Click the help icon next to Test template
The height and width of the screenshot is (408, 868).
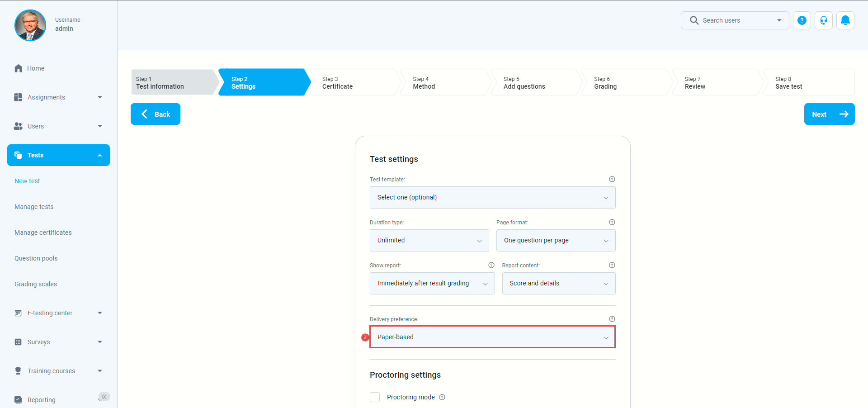[x=612, y=179]
